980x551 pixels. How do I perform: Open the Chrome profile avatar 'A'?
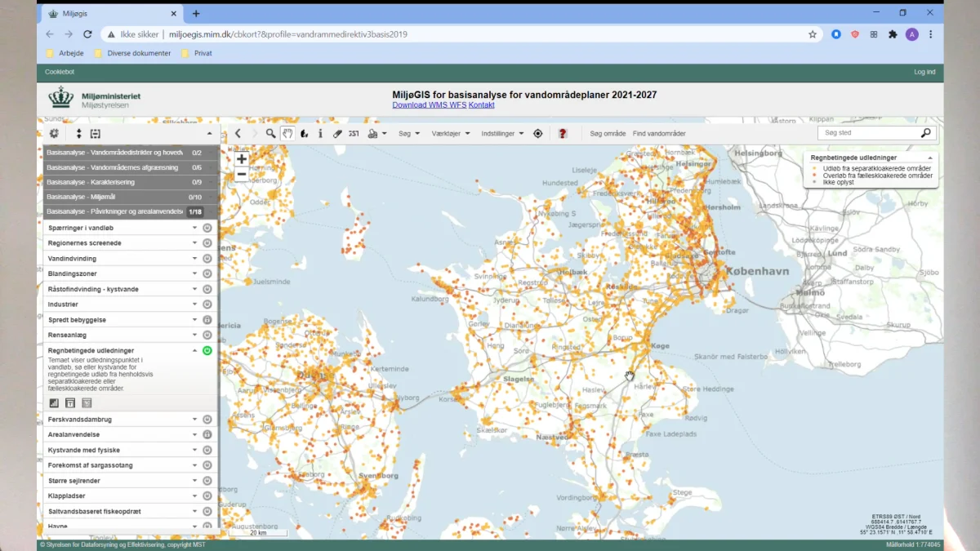pyautogui.click(x=912, y=34)
